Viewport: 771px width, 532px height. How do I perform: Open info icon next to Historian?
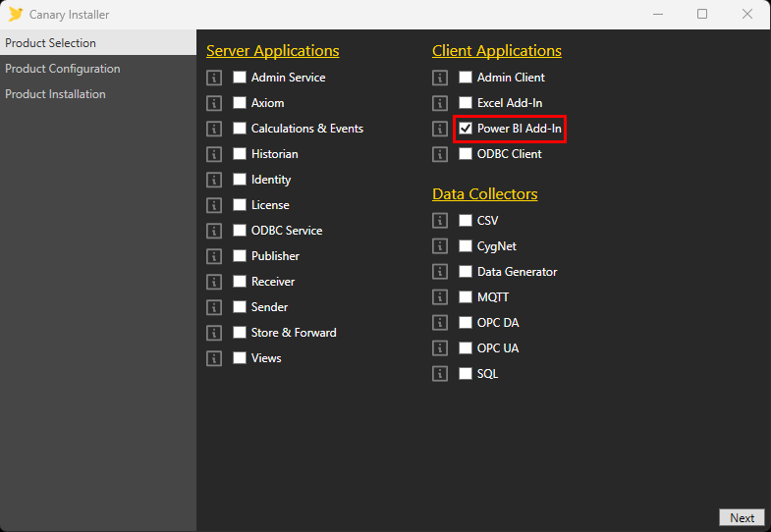214,154
